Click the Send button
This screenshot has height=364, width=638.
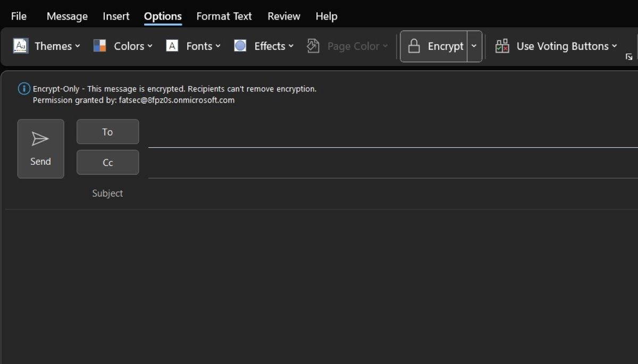40,149
